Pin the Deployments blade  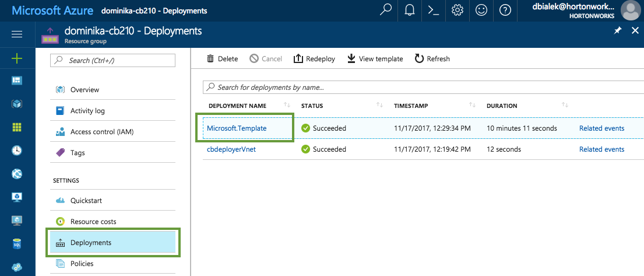(x=618, y=31)
